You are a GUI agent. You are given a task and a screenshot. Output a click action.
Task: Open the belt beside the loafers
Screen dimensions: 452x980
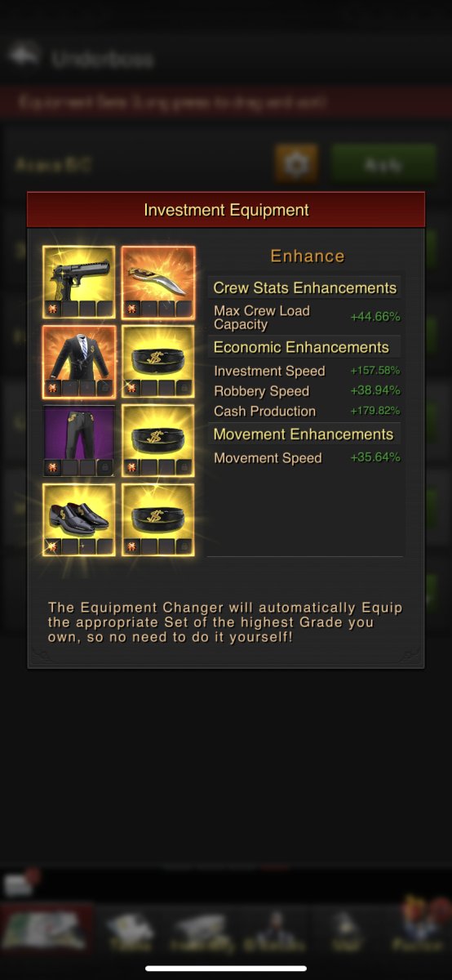(158, 519)
